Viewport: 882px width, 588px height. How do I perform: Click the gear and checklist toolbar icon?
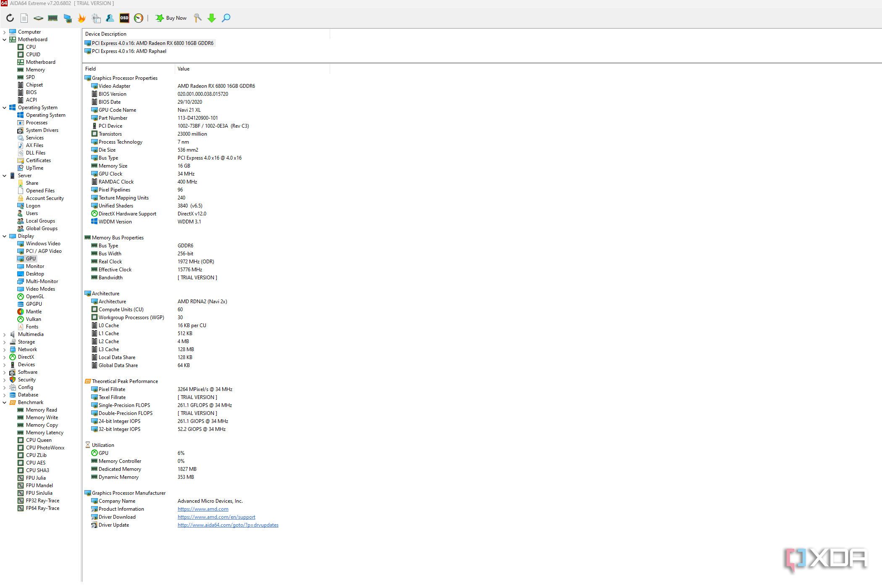point(96,18)
